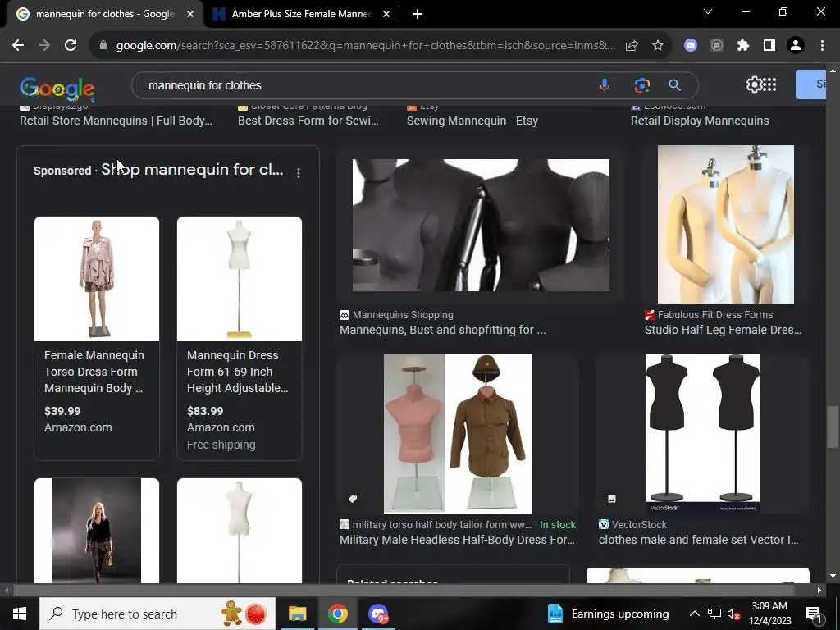This screenshot has height=630, width=840.
Task: Open the notification center icon
Action: tap(813, 614)
